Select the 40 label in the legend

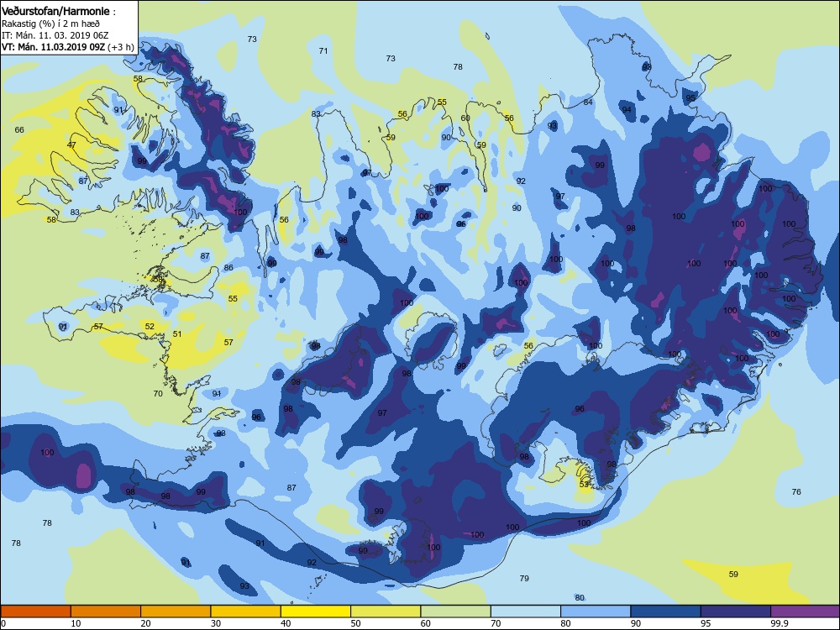coord(286,623)
